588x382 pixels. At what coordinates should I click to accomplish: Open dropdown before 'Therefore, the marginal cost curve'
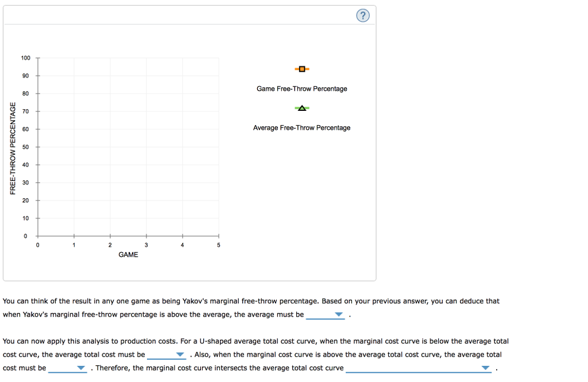coord(68,368)
